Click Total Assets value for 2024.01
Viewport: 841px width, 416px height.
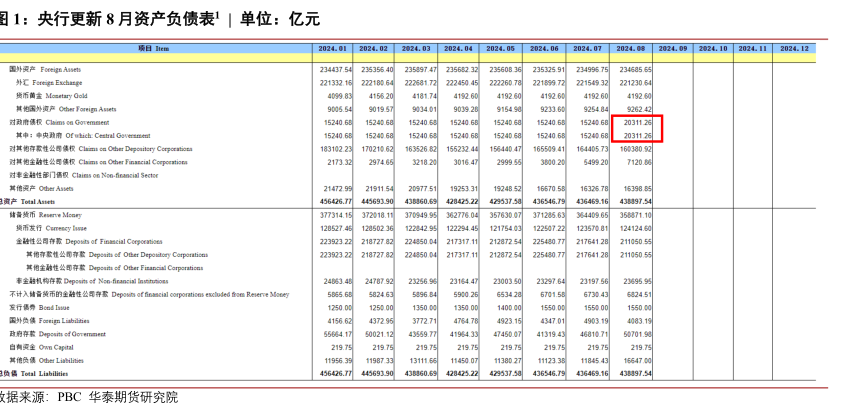[x=335, y=201]
